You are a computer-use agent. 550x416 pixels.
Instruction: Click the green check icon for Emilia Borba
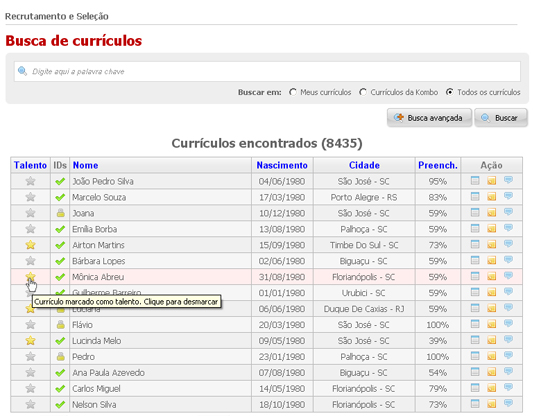[x=60, y=229]
